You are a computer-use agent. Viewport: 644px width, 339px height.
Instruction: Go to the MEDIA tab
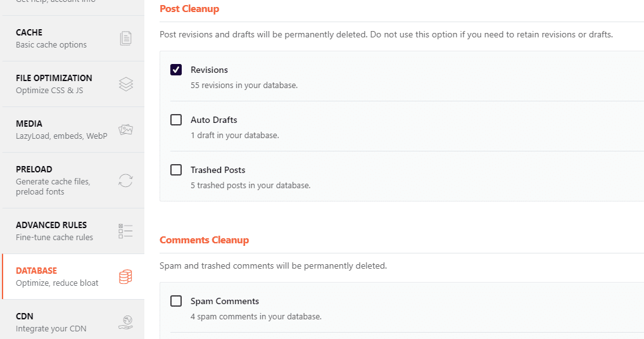29,124
